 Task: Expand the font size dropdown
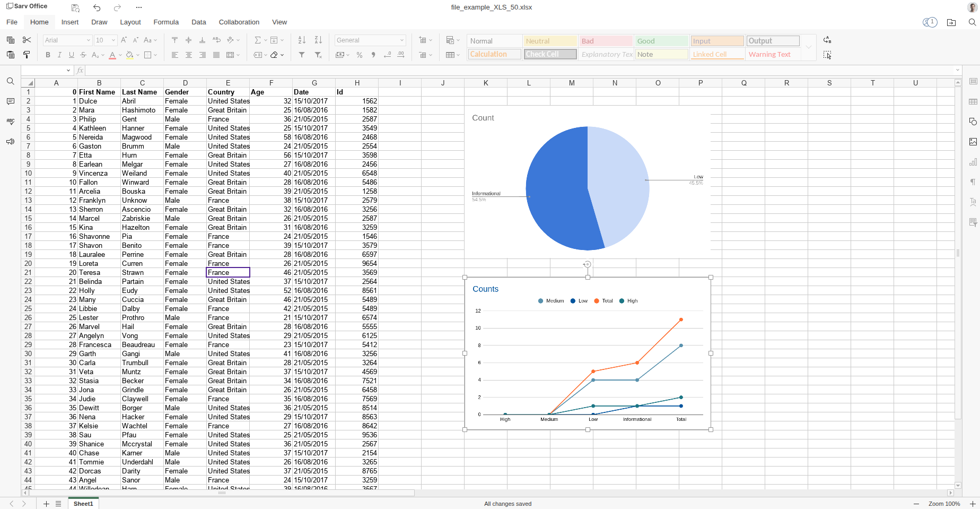pyautogui.click(x=112, y=40)
